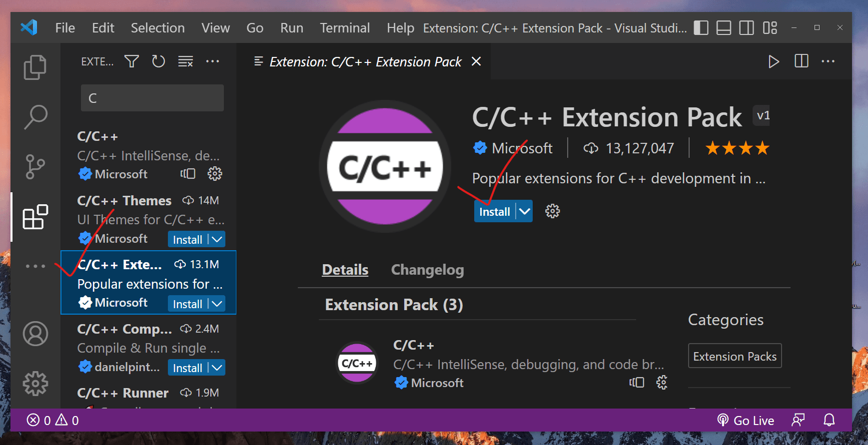
Task: Clear extensions search results
Action: 185,61
